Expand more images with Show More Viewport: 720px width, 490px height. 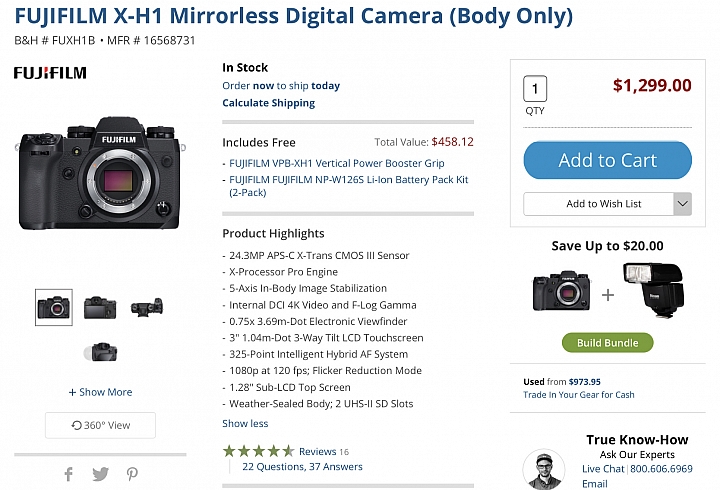pyautogui.click(x=100, y=392)
